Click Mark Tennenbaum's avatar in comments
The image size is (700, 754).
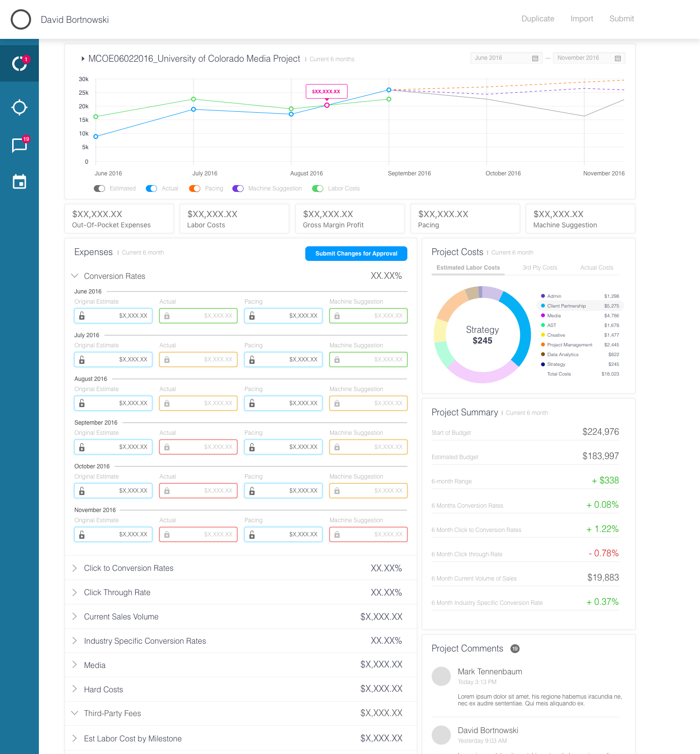(441, 676)
